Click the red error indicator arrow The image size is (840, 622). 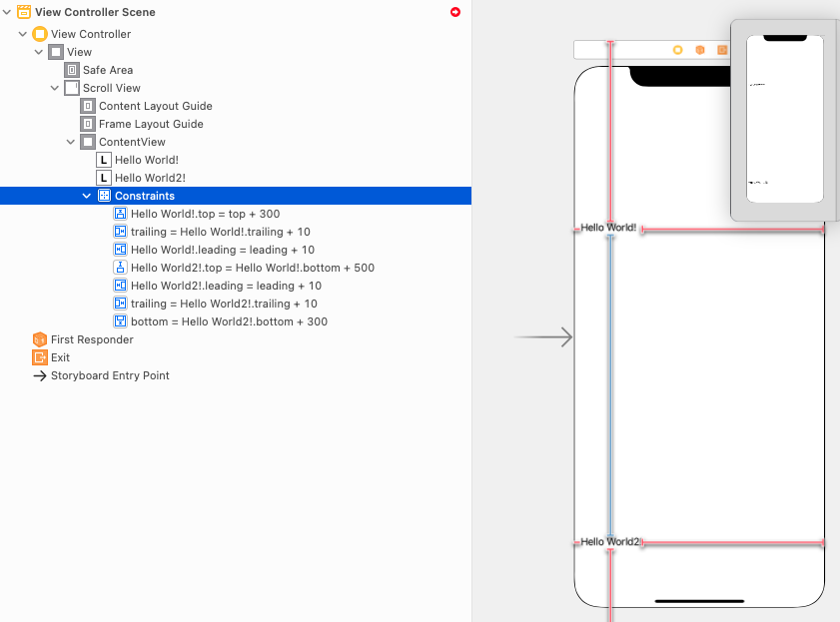click(455, 12)
